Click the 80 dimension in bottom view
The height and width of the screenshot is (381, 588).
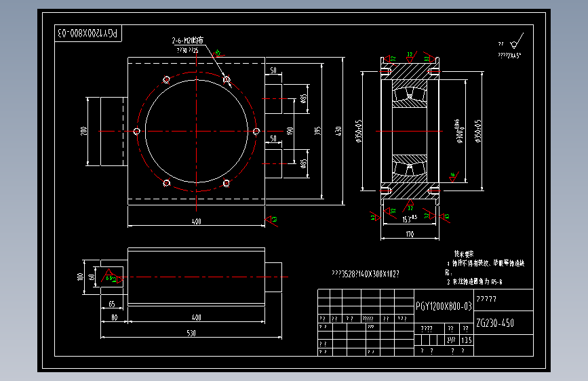pyautogui.click(x=115, y=317)
